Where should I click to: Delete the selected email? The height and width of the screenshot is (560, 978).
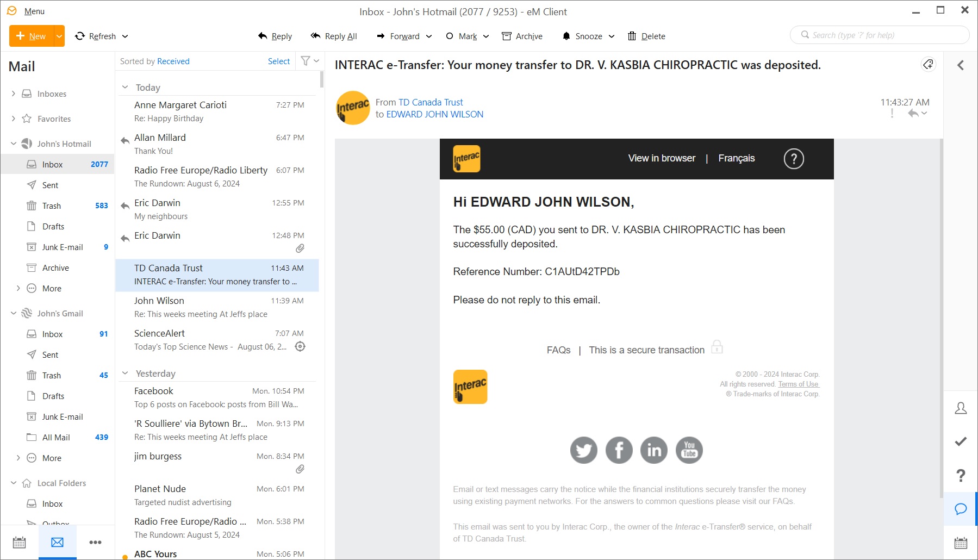point(646,36)
